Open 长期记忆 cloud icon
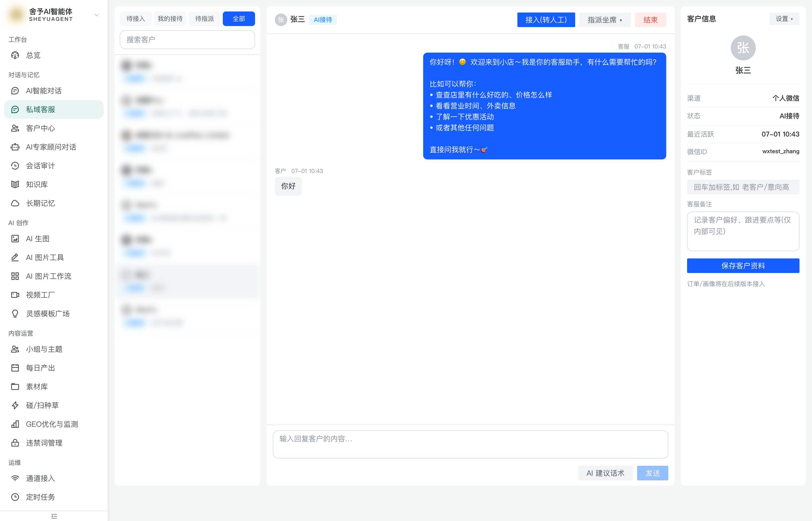 pos(15,203)
